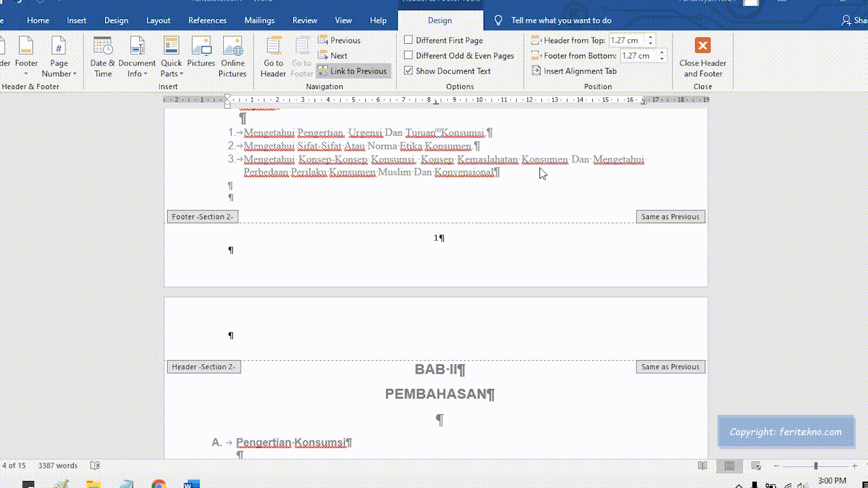Click the line Mengetahui Sifat-Sifat Atau Norma
This screenshot has height=488, width=868.
358,146
